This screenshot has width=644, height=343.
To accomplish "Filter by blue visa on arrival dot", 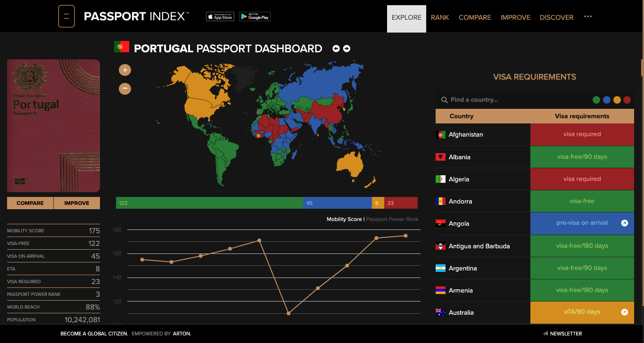I will (x=607, y=100).
